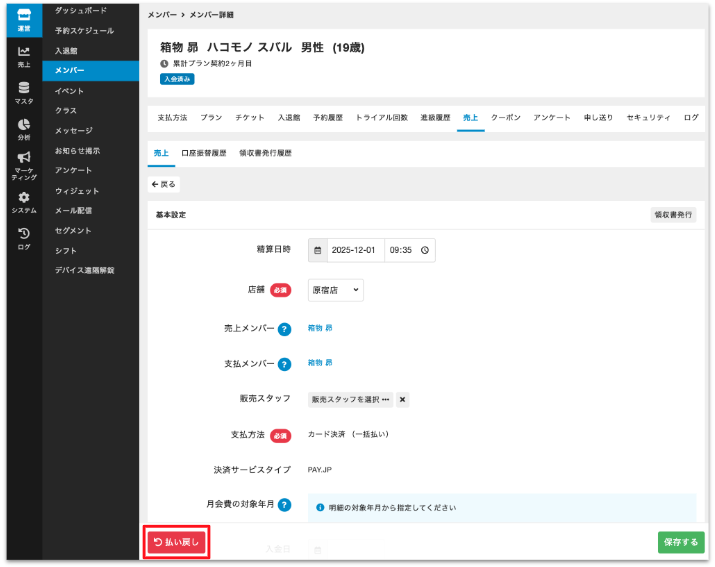Image resolution: width=715 pixels, height=567 pixels.
Task: Open the time picker showing 09:35
Action: coord(409,250)
